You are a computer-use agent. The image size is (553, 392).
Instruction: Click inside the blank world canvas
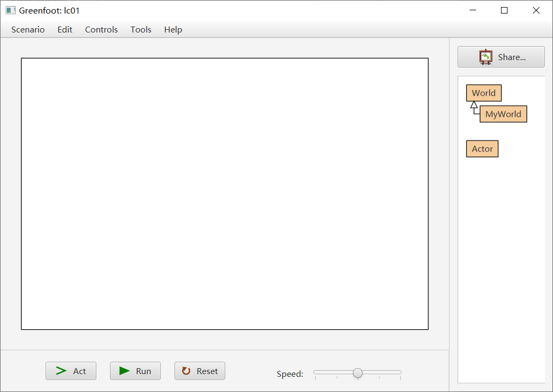tap(225, 193)
